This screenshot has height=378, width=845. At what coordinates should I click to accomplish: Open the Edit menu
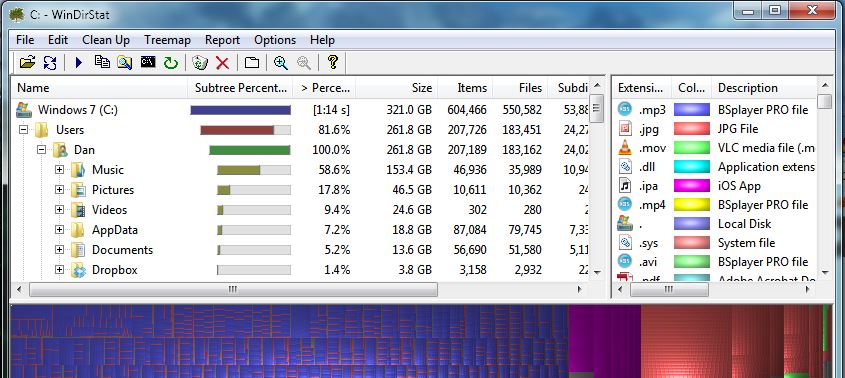(x=58, y=40)
